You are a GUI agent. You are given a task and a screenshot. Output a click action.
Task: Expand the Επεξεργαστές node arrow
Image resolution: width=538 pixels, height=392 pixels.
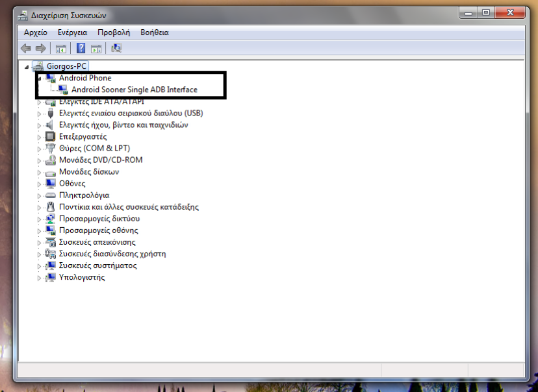[39, 137]
